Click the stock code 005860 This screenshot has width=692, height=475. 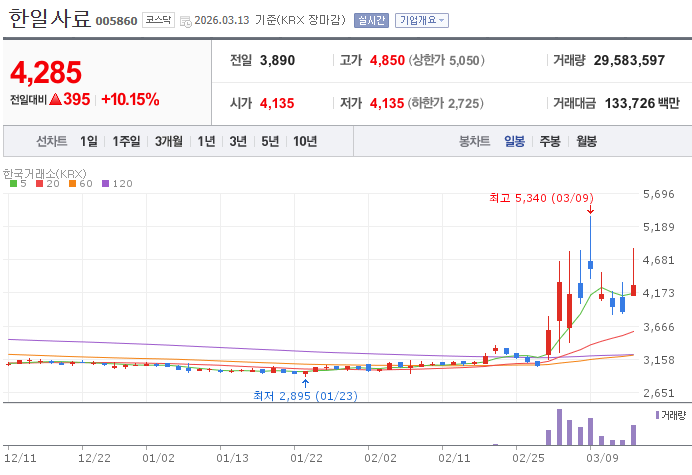click(x=117, y=21)
